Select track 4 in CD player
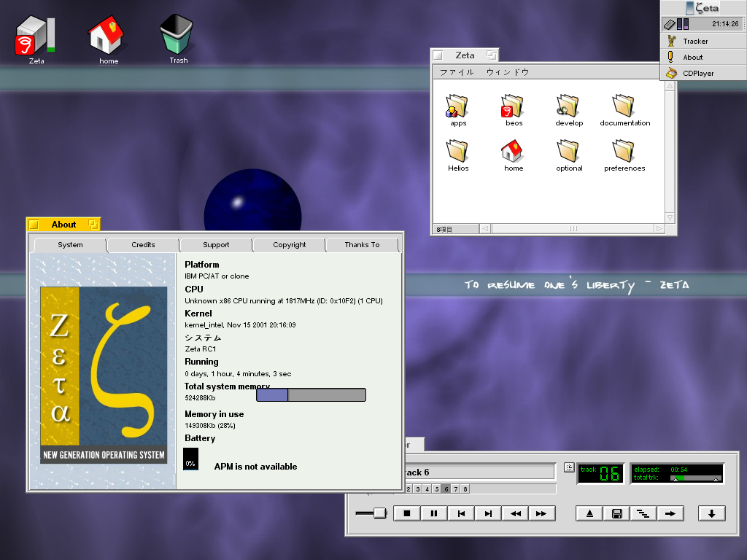This screenshot has height=560, width=747. [x=427, y=489]
